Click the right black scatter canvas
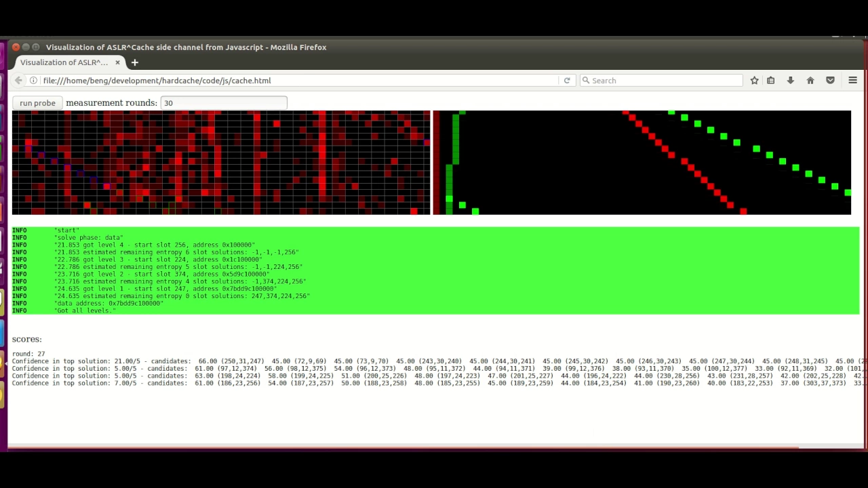This screenshot has height=488, width=868. coord(642,163)
